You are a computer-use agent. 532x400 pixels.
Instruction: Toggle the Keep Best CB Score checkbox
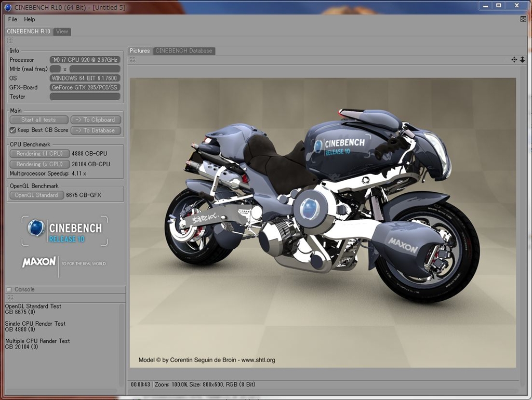(x=12, y=130)
